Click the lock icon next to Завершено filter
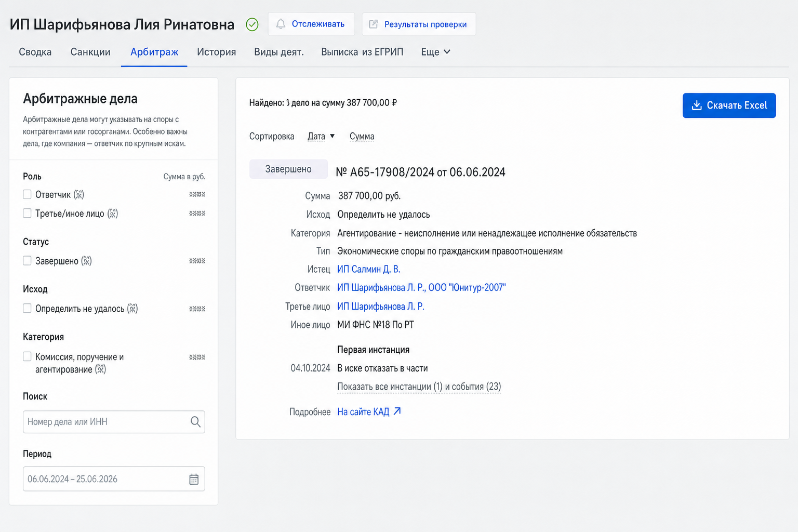 (86, 261)
